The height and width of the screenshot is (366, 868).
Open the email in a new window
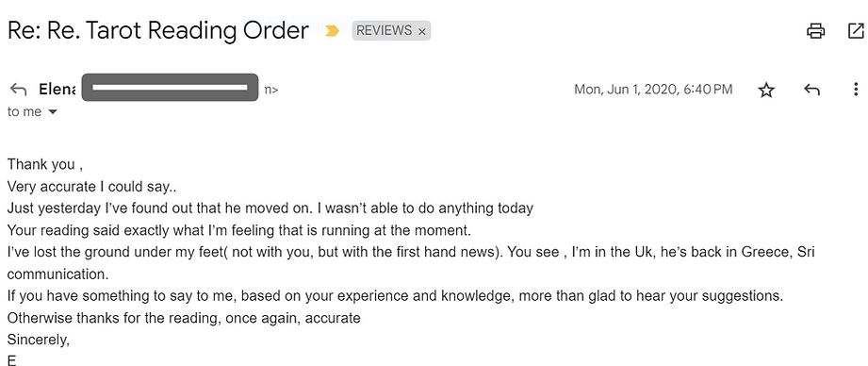[857, 31]
